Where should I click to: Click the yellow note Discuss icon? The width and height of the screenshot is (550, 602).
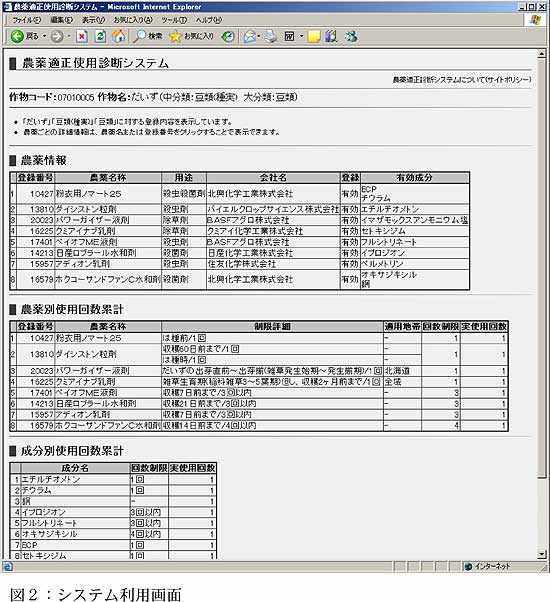pos(314,36)
